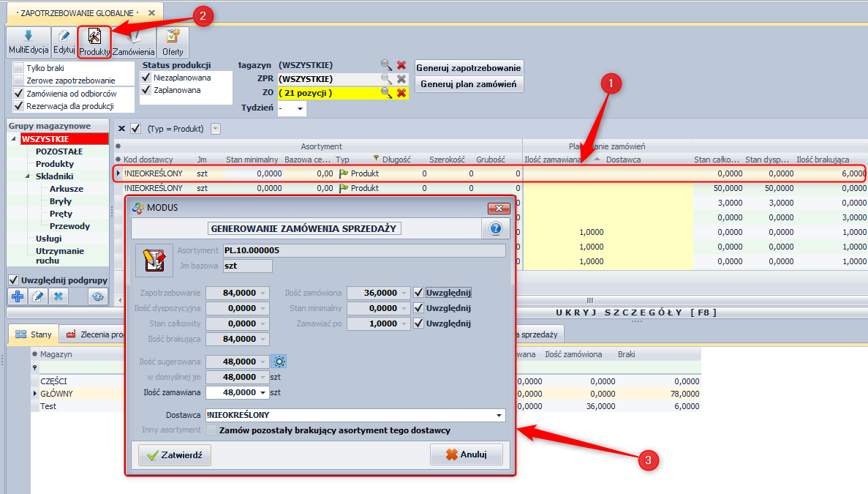
Task: Enable the Tylko braki checkbox
Action: (18, 68)
